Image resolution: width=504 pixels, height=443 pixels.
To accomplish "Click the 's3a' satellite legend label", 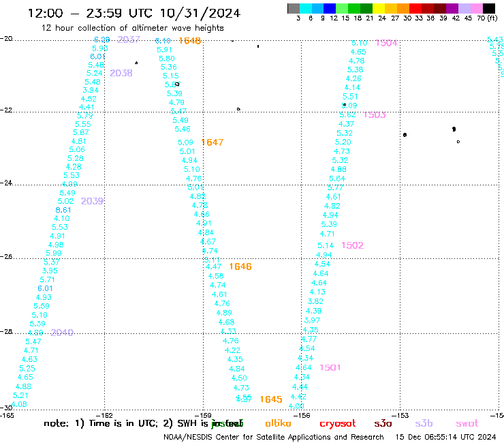I will [383, 424].
